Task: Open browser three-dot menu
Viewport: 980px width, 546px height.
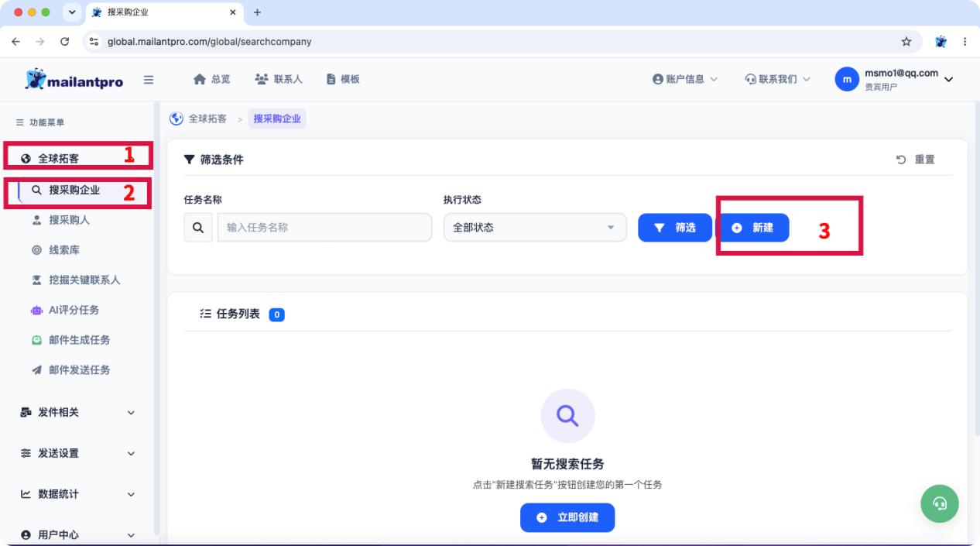Action: pos(965,42)
